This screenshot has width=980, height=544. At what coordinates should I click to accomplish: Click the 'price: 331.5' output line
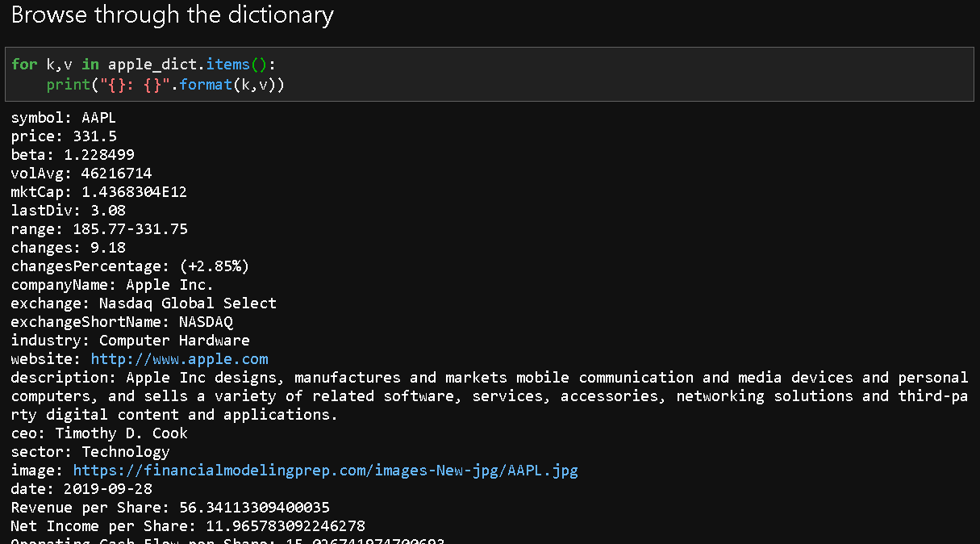pos(63,136)
